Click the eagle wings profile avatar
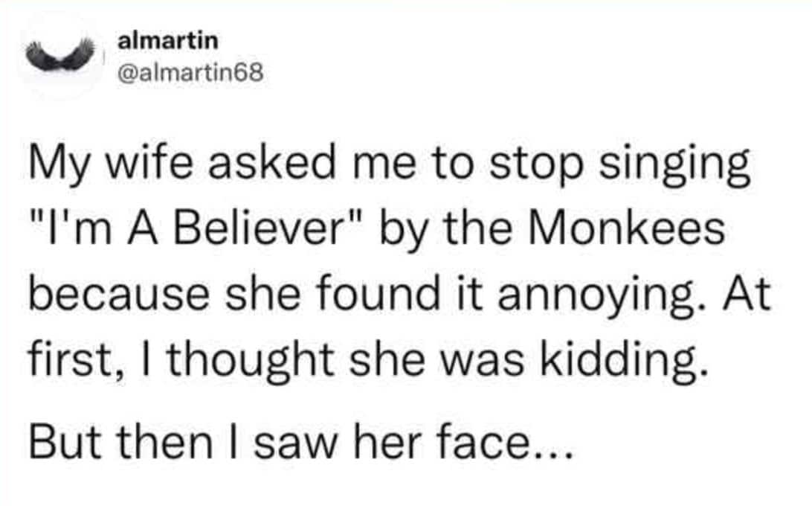Viewport: 812px width, 506px height. [62, 56]
